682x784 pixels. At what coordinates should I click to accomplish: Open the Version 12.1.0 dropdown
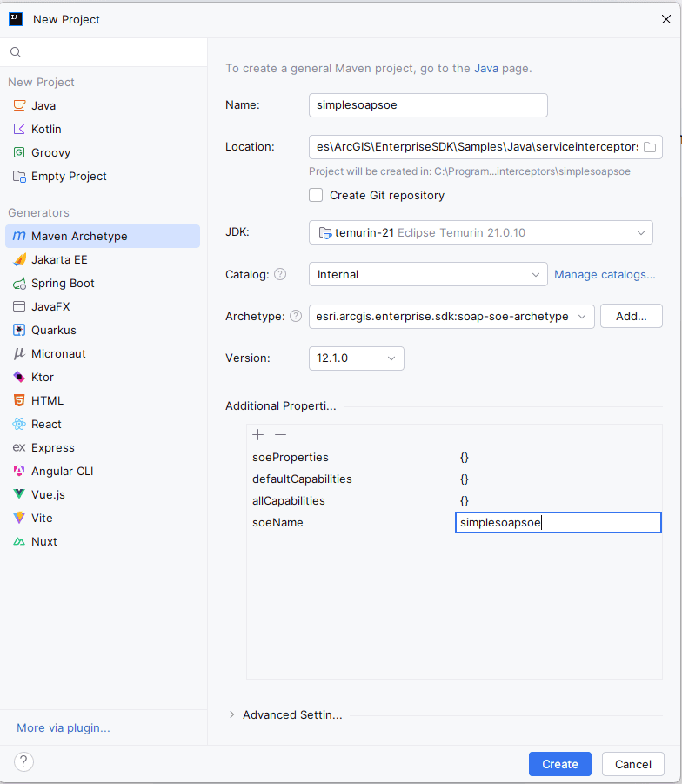pyautogui.click(x=357, y=358)
